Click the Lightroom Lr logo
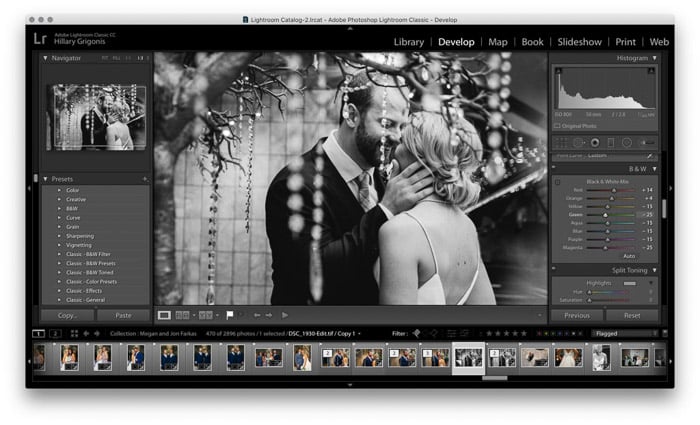 pos(40,38)
